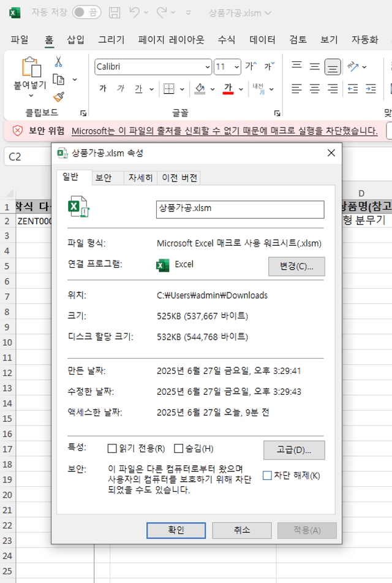This screenshot has width=392, height=583.
Task: Click the Undo arrow icon
Action: pos(134,13)
